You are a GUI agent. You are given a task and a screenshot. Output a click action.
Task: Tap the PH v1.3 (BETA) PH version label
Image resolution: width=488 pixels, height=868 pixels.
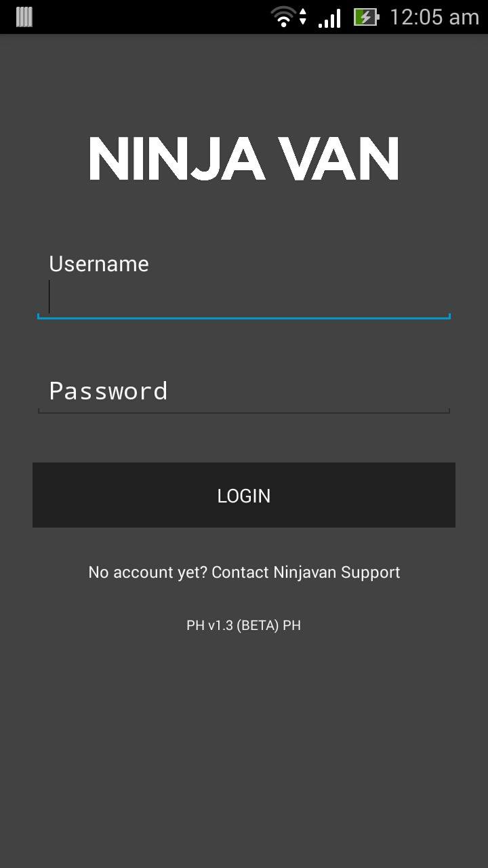point(244,625)
